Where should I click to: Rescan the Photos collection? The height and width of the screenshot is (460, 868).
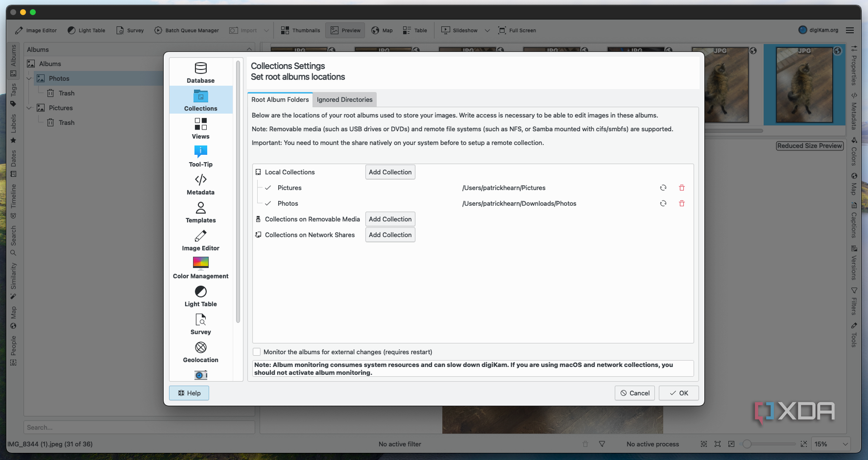pyautogui.click(x=663, y=204)
